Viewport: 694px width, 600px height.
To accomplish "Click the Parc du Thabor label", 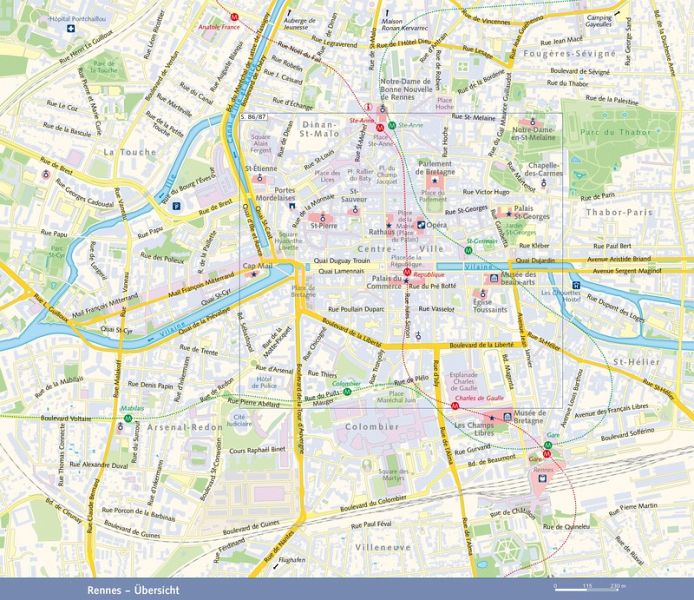I will pyautogui.click(x=615, y=132).
